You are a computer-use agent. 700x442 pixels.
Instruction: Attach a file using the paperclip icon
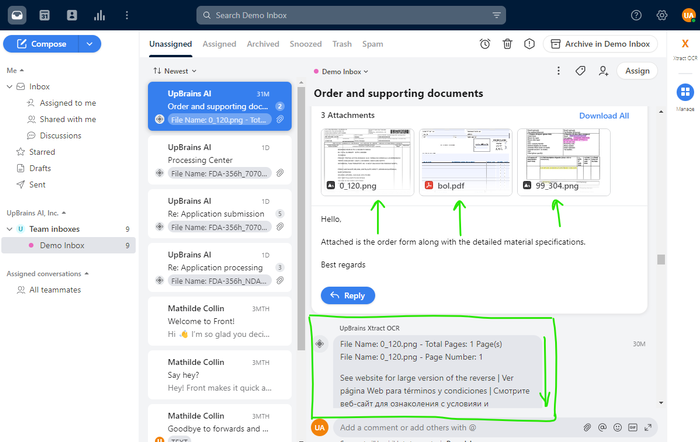pyautogui.click(x=588, y=427)
